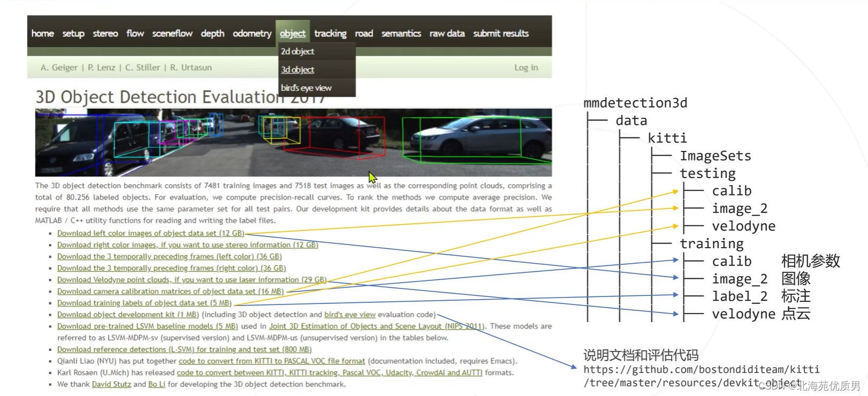868x396 pixels.
Task: Select mmdetection3d root folder text
Action: coord(635,103)
